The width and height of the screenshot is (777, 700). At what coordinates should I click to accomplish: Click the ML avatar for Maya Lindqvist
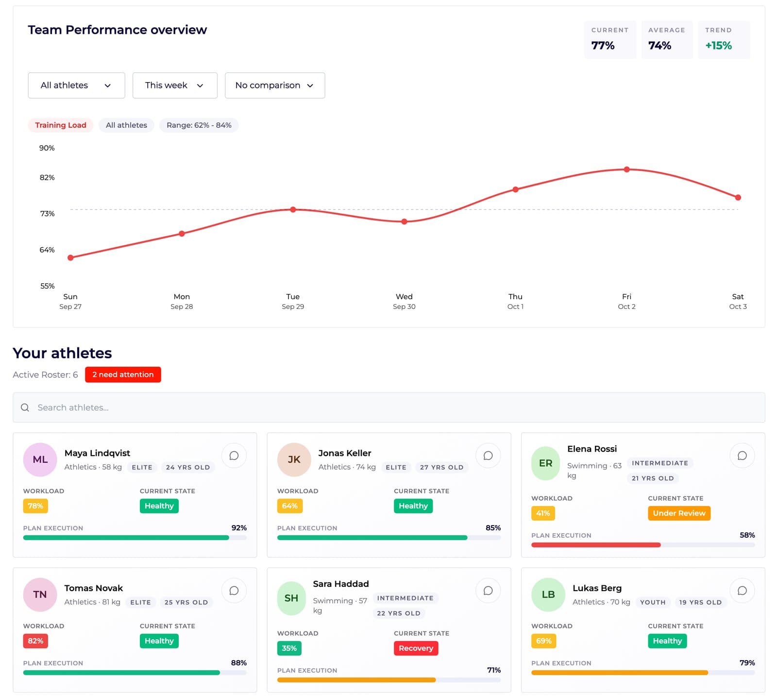click(40, 460)
